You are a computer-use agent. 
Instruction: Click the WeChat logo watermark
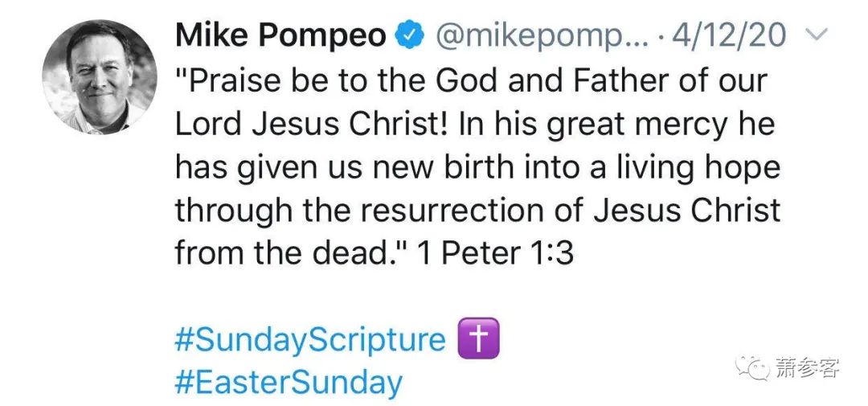tap(755, 369)
